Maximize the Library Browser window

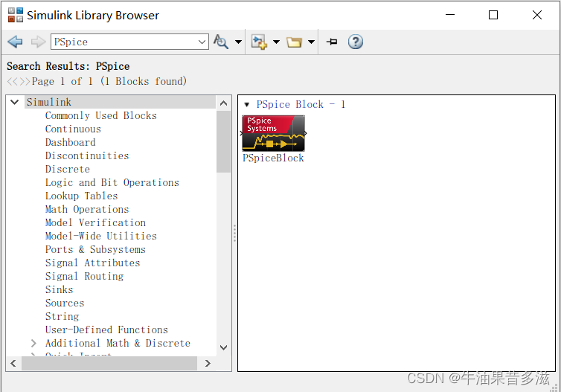click(x=493, y=15)
